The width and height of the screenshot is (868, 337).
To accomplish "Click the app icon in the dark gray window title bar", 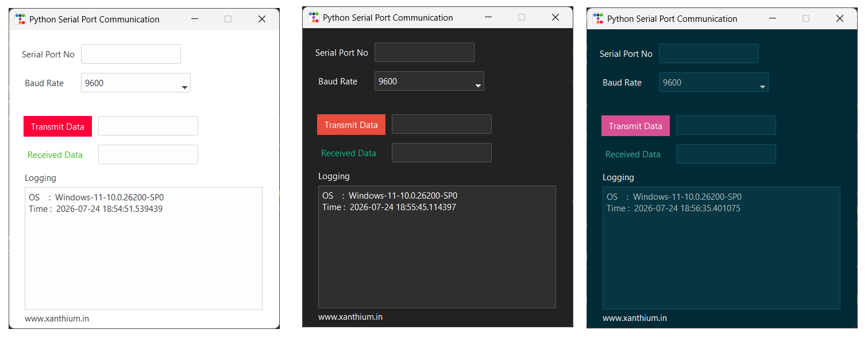I will 314,17.
